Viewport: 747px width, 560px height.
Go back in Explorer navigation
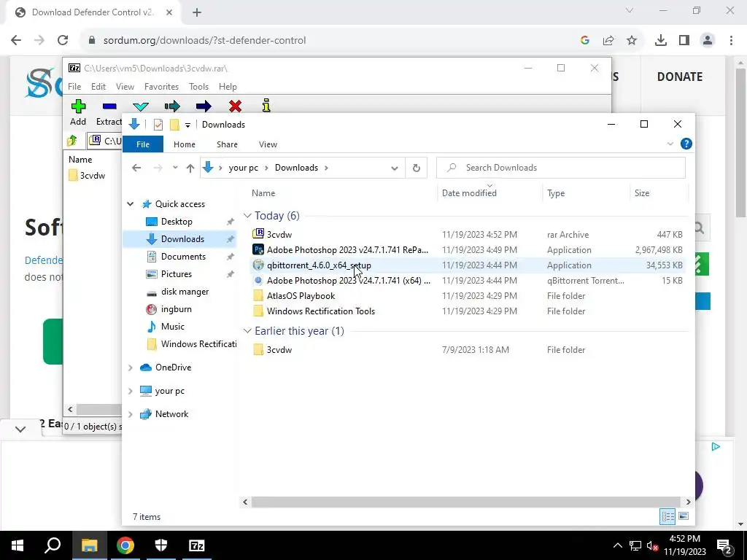[x=136, y=168]
